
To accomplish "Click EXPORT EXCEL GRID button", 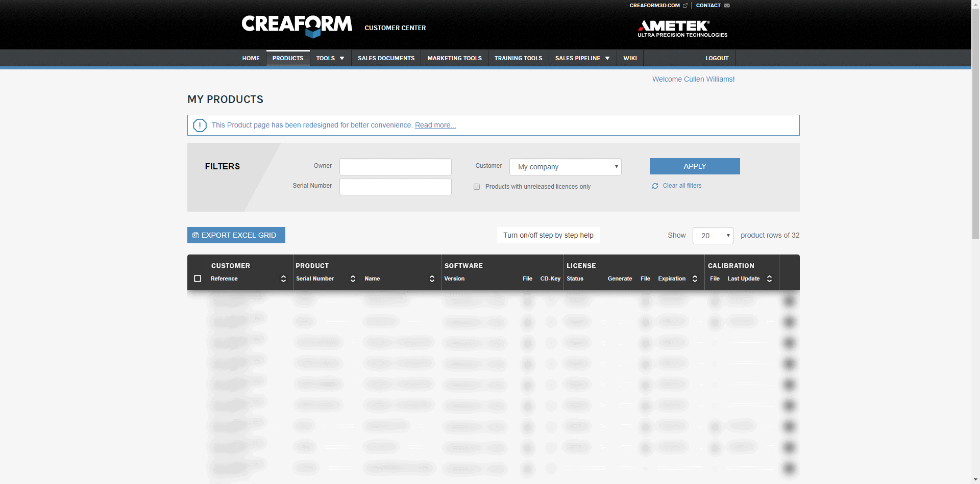I will pyautogui.click(x=236, y=235).
